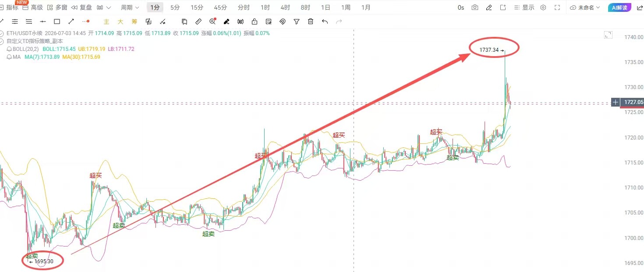Image resolution: width=644 pixels, height=272 pixels.
Task: Toggle the lock drawings icon
Action: pos(255,21)
